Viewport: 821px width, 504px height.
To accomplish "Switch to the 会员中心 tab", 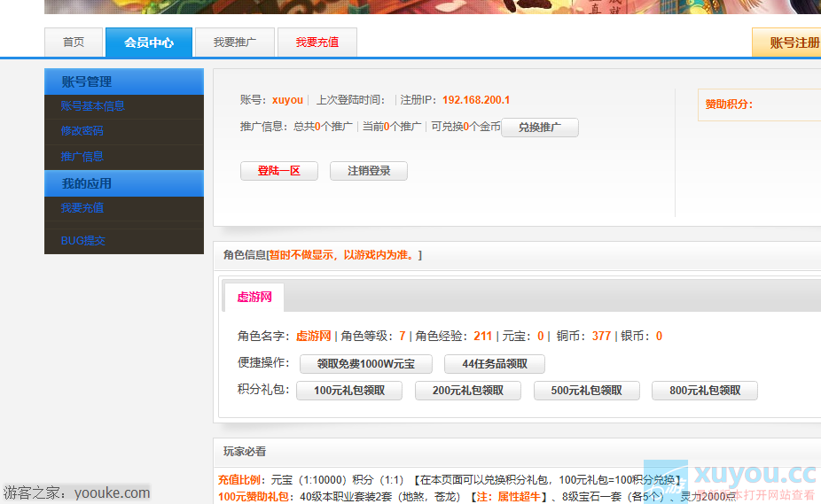I will coord(148,43).
